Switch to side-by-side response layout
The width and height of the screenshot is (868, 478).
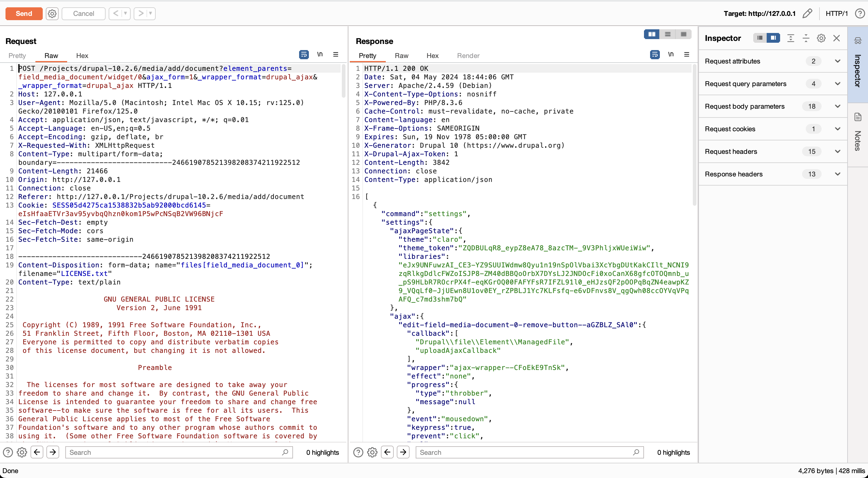[x=652, y=34]
